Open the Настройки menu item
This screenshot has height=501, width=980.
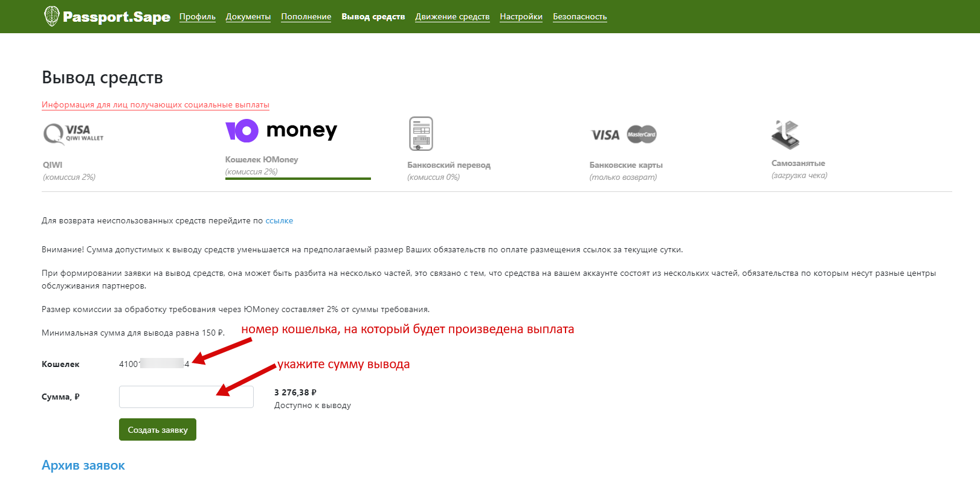coord(521,16)
